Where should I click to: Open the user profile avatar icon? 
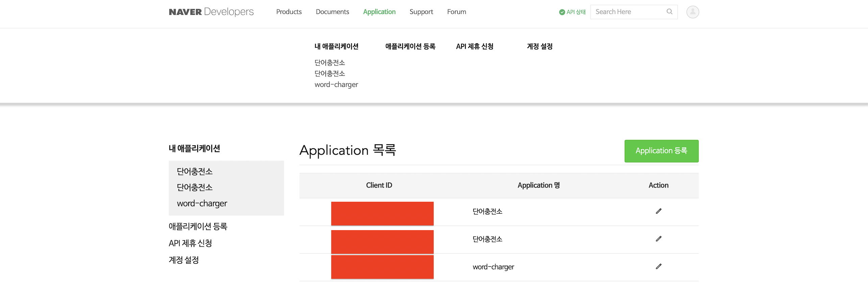(693, 12)
